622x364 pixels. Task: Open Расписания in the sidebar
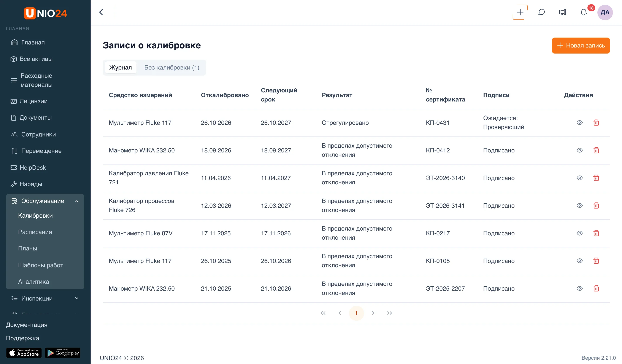[x=35, y=232]
